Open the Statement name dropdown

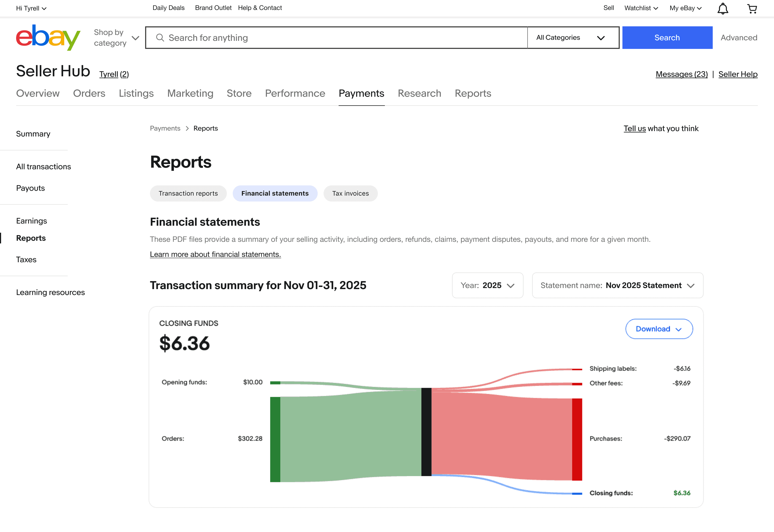[617, 285]
